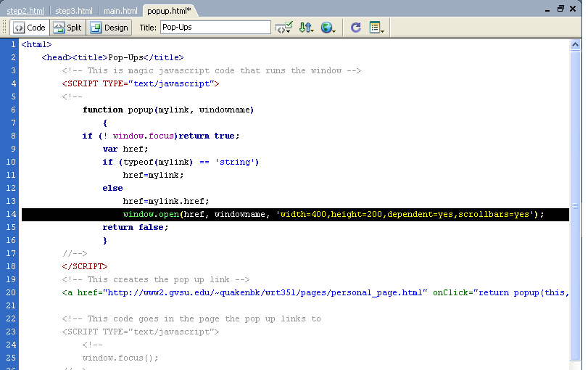Screen dimensions: 588x370
Task: Switch to Code view
Action: (30, 28)
